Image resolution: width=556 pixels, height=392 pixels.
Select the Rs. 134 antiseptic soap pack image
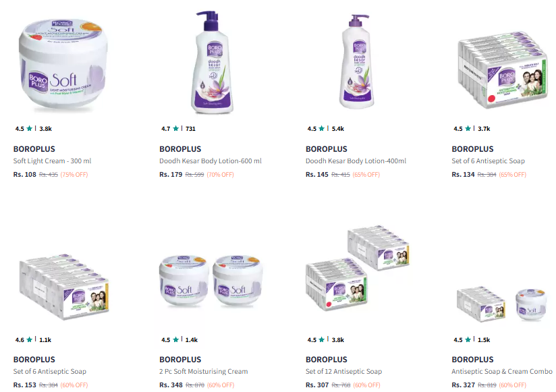[x=503, y=69]
